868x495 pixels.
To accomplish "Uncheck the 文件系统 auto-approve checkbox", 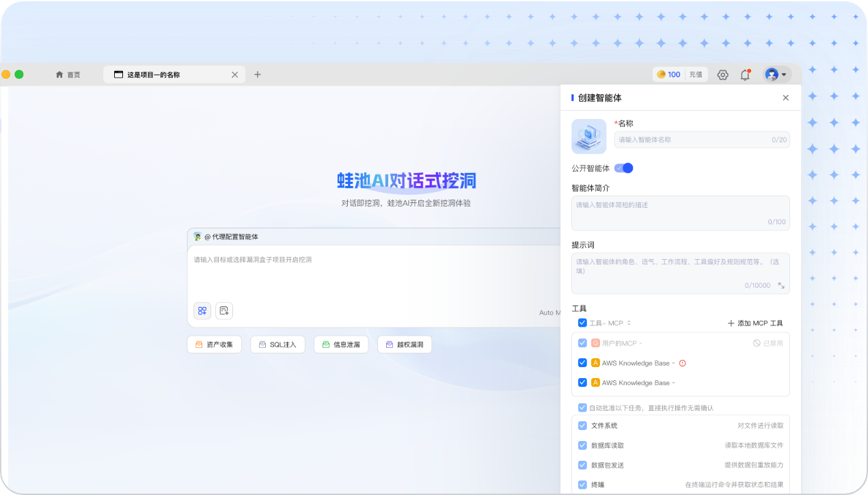I will (582, 425).
